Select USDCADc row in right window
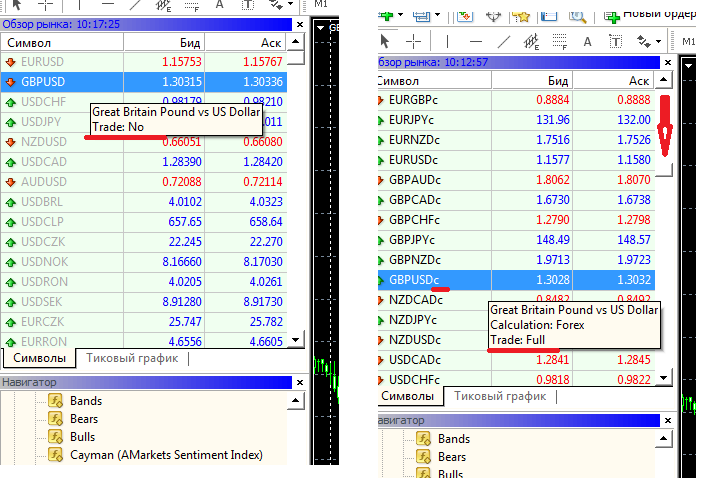711x478 pixels. [516, 360]
